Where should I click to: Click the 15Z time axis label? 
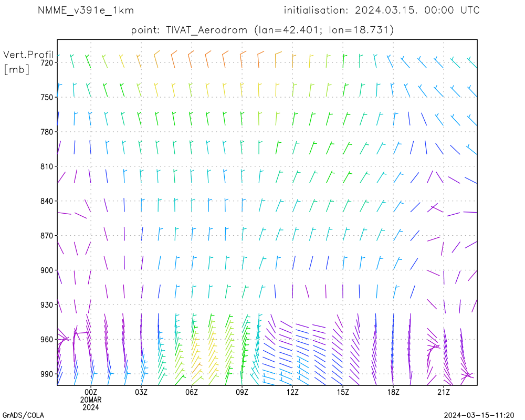343,392
